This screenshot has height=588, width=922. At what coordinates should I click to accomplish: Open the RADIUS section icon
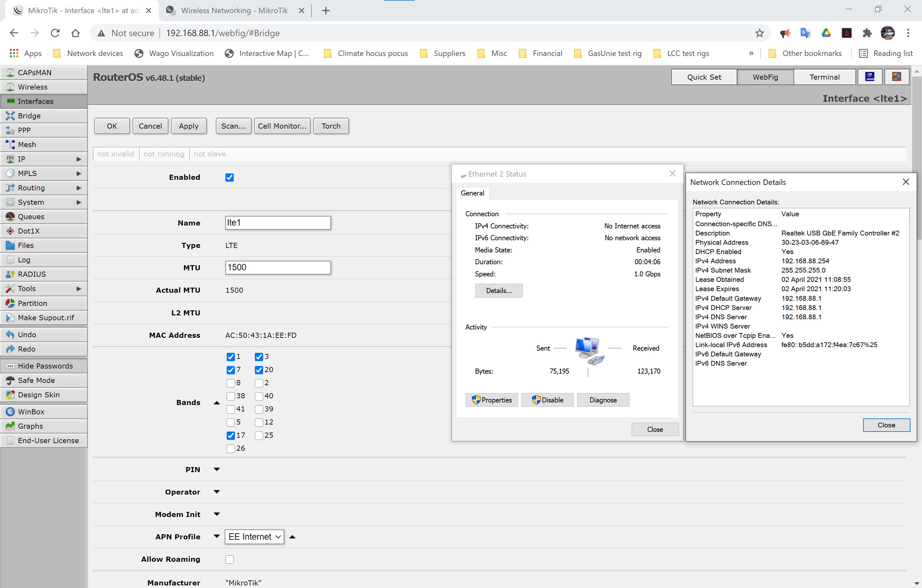(10, 274)
